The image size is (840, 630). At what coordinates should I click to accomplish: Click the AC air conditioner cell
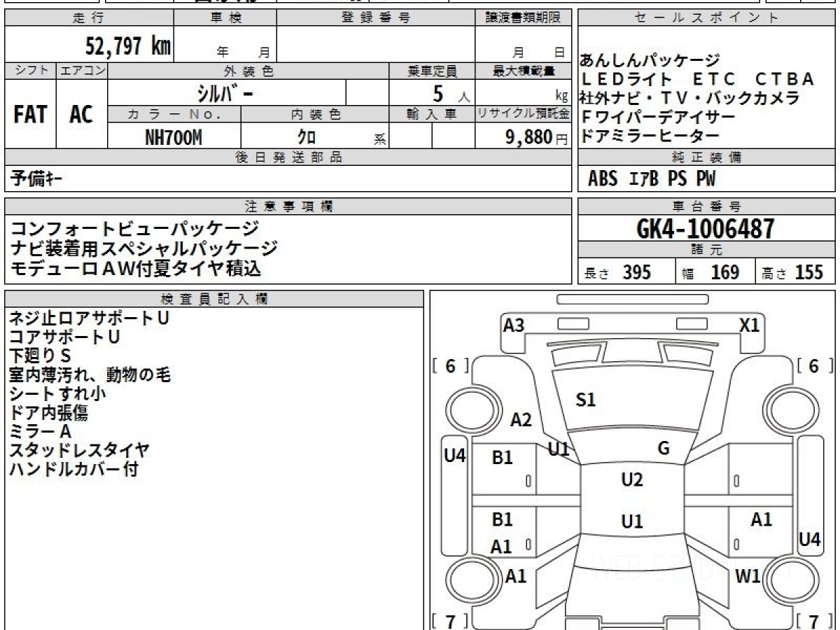click(x=82, y=114)
